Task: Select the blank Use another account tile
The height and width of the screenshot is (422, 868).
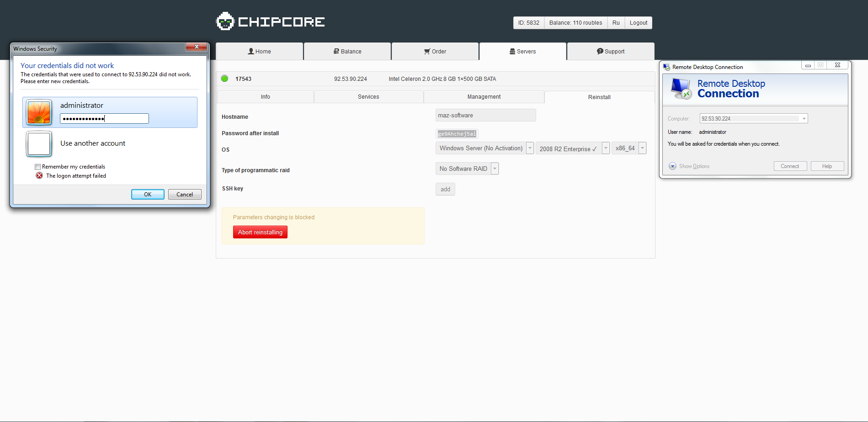Action: click(x=39, y=144)
